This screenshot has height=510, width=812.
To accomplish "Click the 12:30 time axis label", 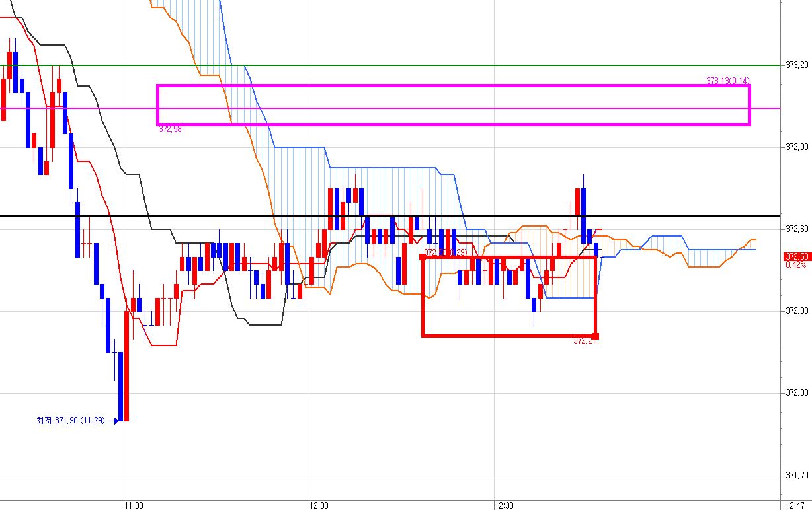I will point(505,505).
